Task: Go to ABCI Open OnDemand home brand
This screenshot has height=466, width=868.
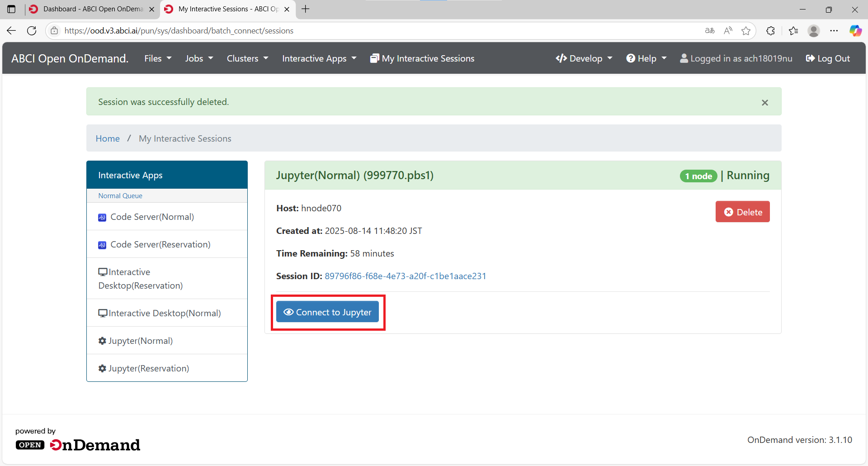Action: click(70, 58)
